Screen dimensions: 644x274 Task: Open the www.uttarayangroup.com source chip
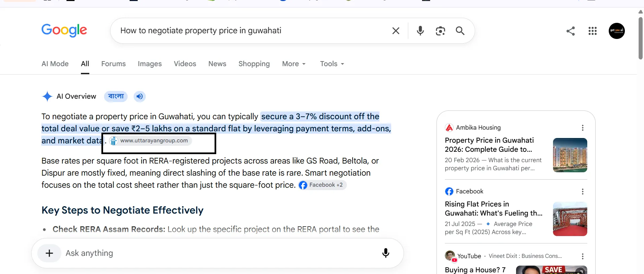tap(150, 141)
